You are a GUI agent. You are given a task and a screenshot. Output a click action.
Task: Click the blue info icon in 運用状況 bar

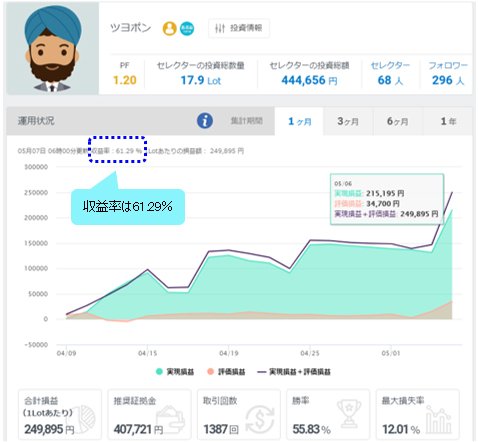[205, 121]
